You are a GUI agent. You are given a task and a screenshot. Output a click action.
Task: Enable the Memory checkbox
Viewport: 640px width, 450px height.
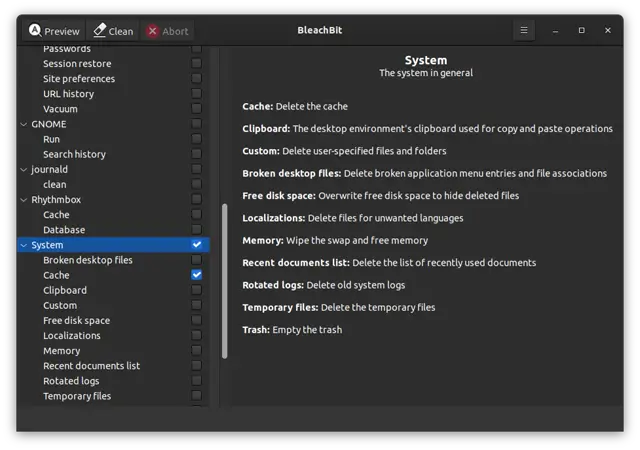tap(197, 350)
